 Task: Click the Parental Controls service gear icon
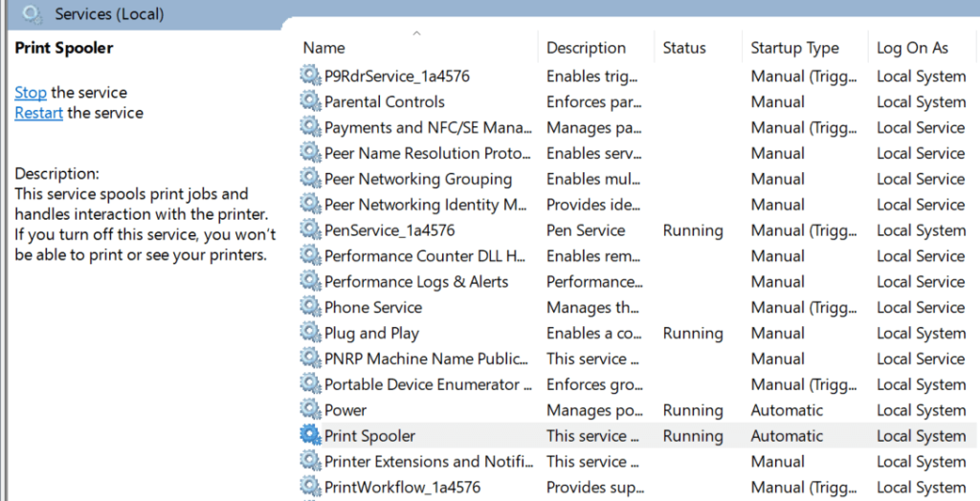pos(310,102)
